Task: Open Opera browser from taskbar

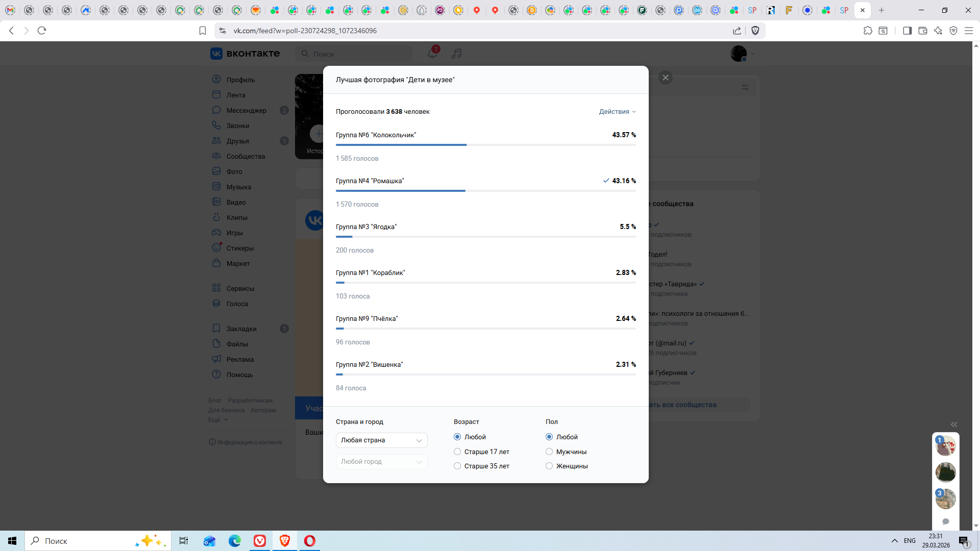Action: coord(309,541)
